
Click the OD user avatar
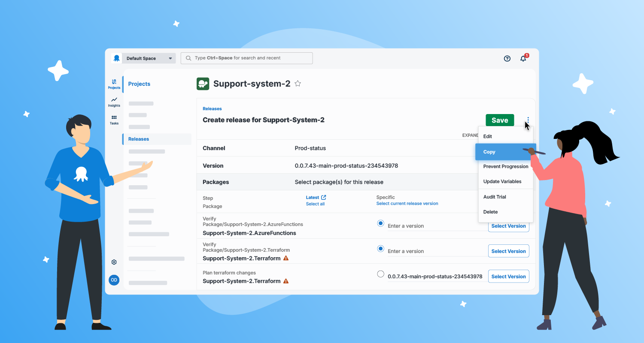(x=114, y=280)
